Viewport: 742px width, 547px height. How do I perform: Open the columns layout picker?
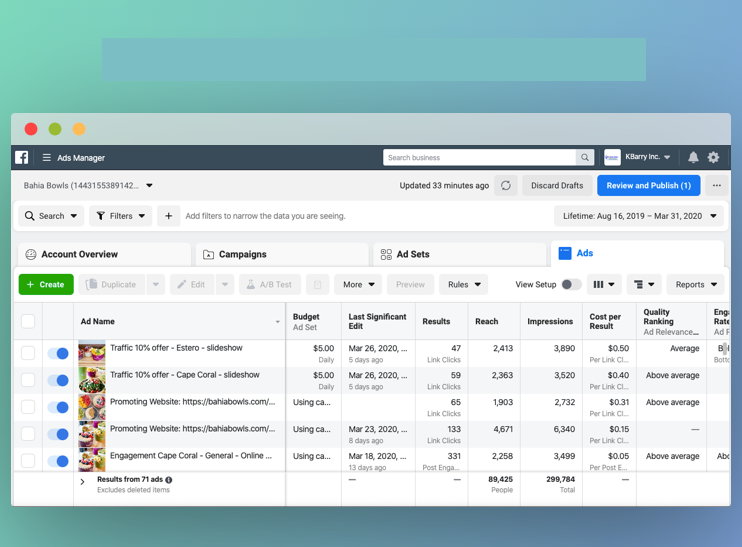click(x=604, y=285)
